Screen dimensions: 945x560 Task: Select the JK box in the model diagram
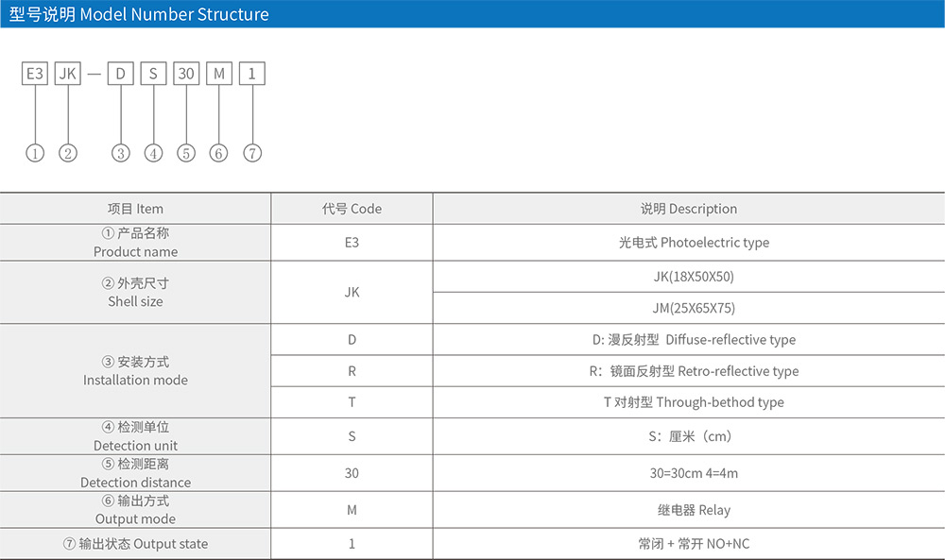tap(68, 74)
